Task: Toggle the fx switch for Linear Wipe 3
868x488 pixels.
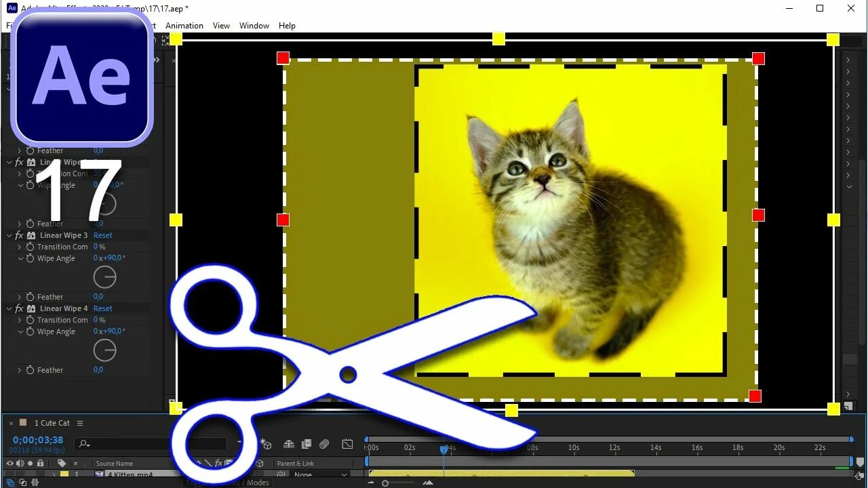Action: [19, 235]
